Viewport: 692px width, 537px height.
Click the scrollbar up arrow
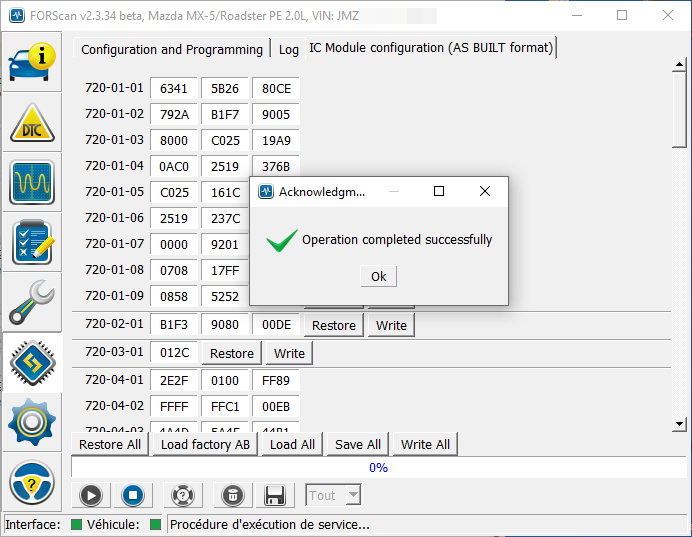pos(679,65)
